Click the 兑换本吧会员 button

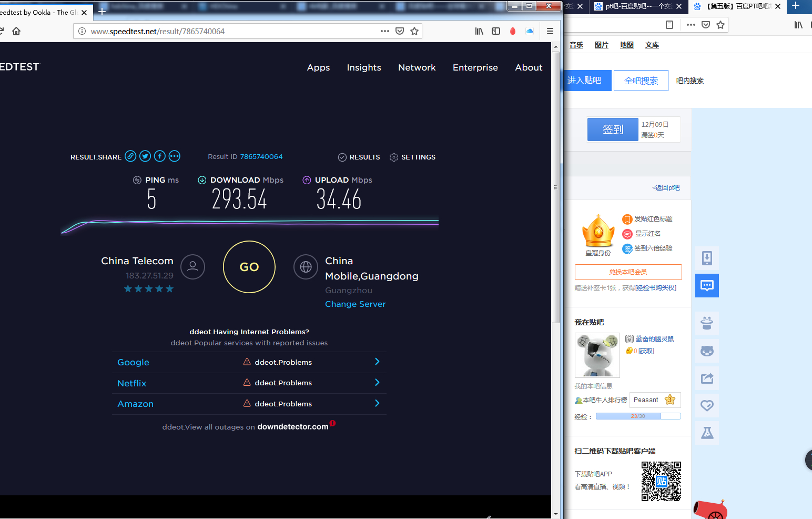click(x=628, y=272)
